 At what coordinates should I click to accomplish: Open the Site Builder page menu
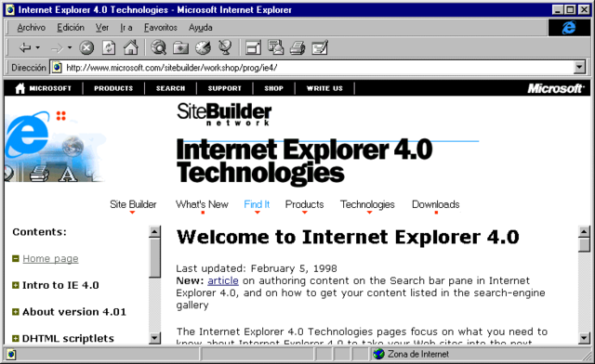(x=133, y=204)
